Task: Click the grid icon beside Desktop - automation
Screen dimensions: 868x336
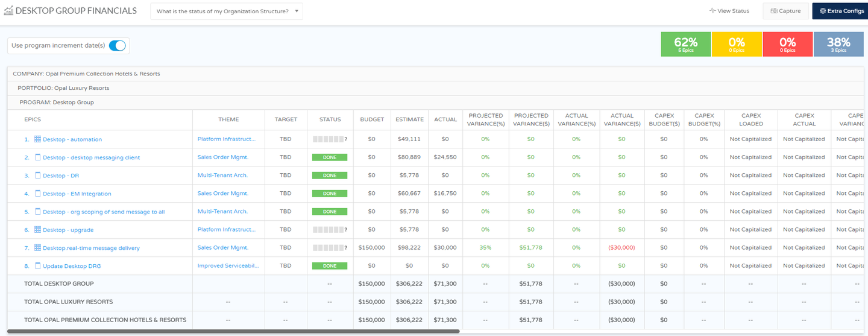Action: coord(37,139)
